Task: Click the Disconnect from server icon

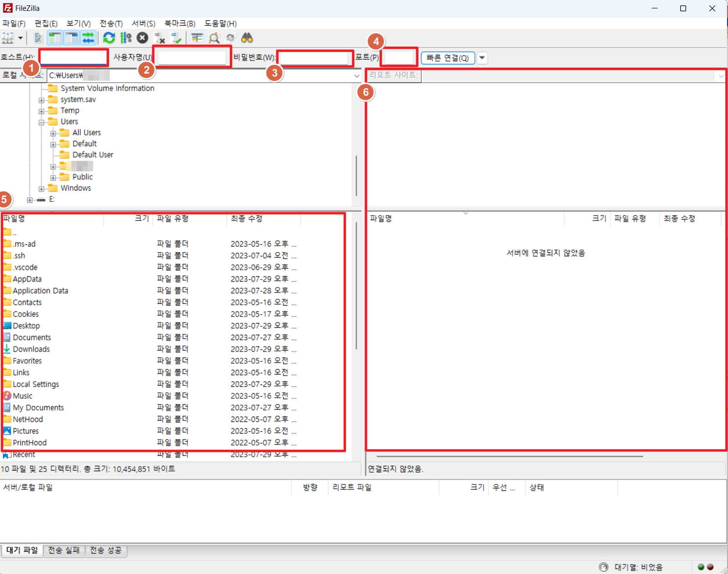Action: point(159,38)
